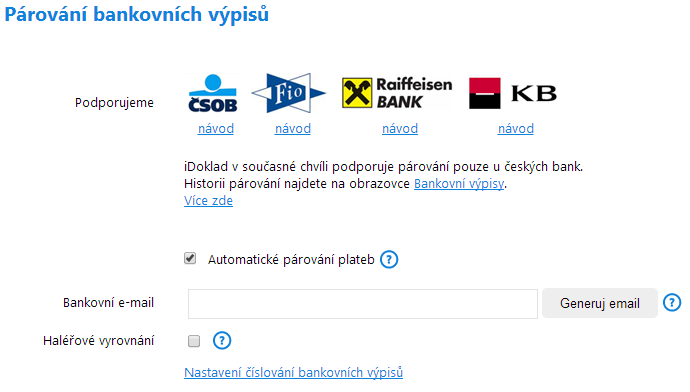Open the návod link under Fio
This screenshot has width=690, height=392.
pos(293,128)
